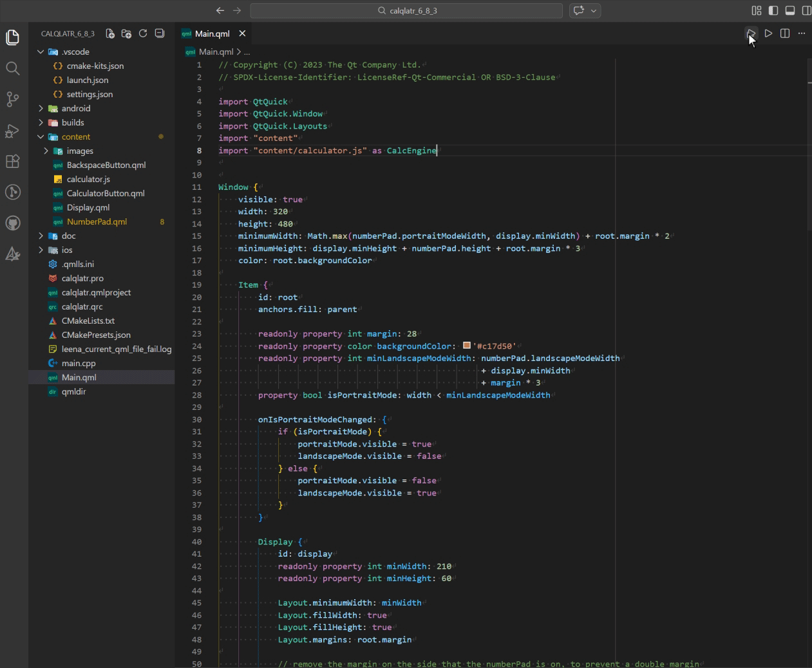
Task: Select the Main.qml editor tab
Action: tap(212, 33)
